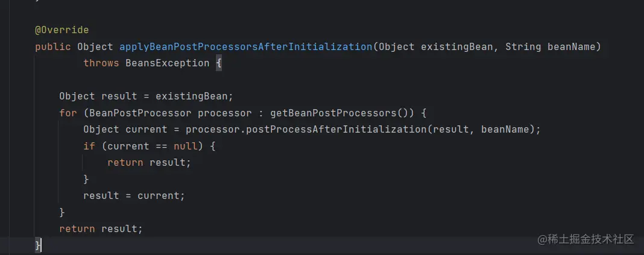Viewport: 644px width, 255px height.
Task: Click the 'if' keyword in null check
Action: [x=89, y=146]
